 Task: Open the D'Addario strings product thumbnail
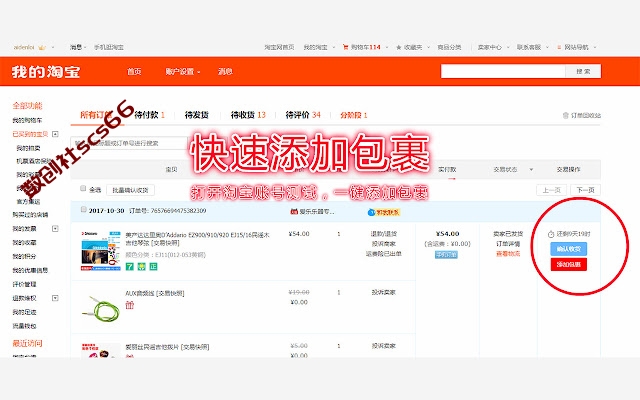(100, 251)
